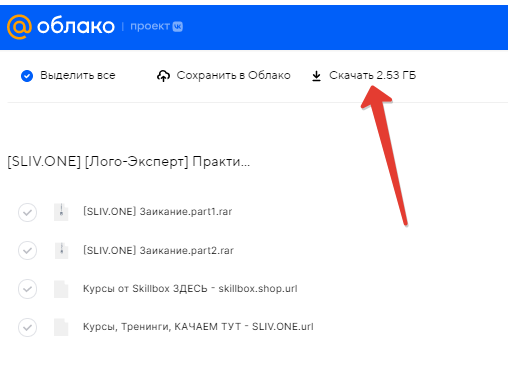Viewport: 508px width, 372px height.
Task: Click the cloud upload icon
Action: [x=163, y=76]
